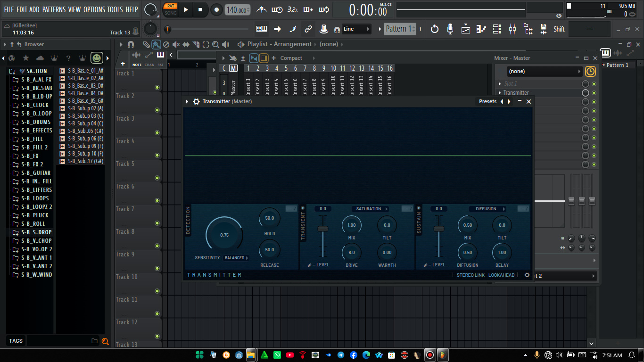Viewport: 644px width, 362px height.
Task: Toggle Playlist snap magnet icon
Action: click(131, 44)
